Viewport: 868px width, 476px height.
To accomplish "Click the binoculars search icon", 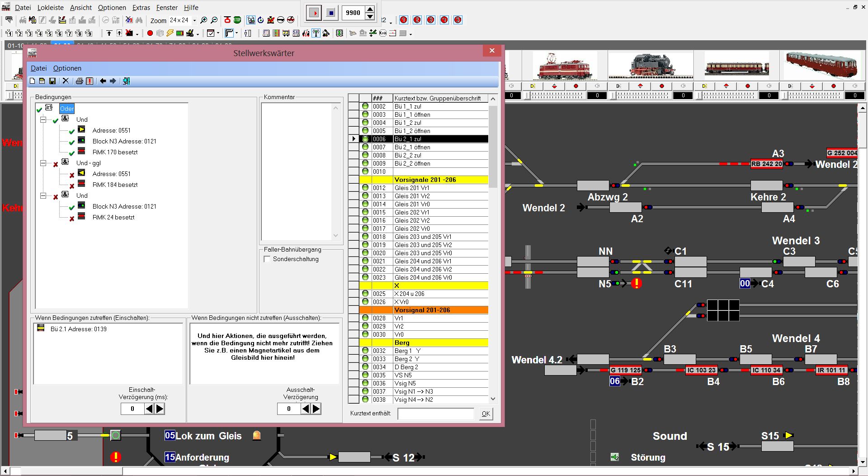I will pos(139,20).
